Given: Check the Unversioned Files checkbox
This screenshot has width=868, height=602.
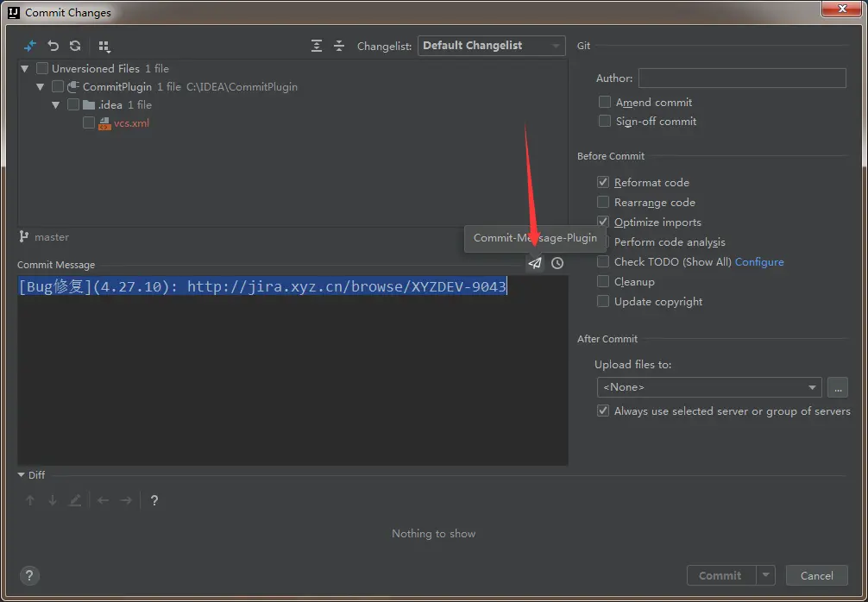Looking at the screenshot, I should 42,69.
